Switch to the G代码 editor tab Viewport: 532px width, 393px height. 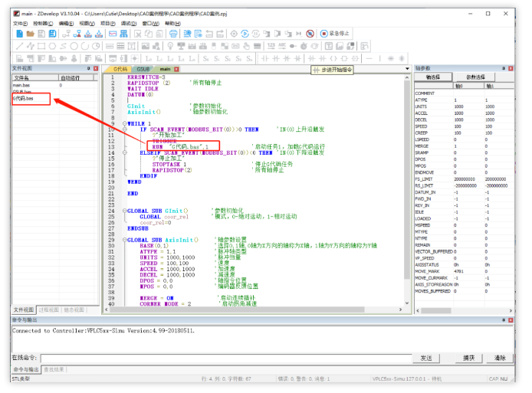tap(120, 69)
